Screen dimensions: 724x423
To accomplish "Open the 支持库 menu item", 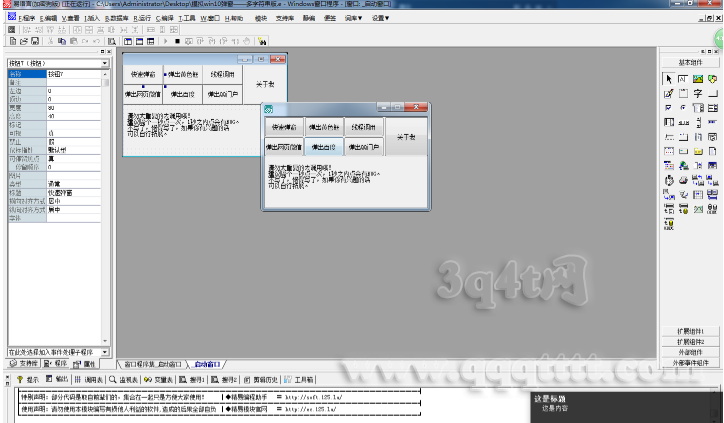I will coord(285,18).
